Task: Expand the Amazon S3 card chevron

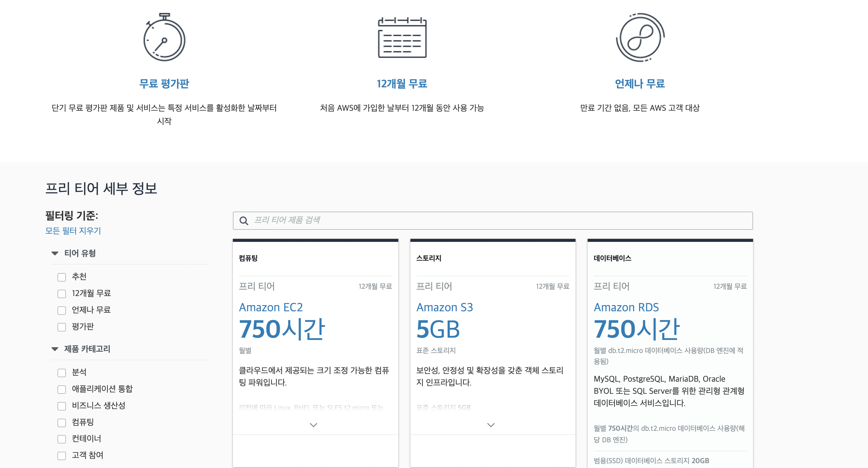Action: click(491, 425)
